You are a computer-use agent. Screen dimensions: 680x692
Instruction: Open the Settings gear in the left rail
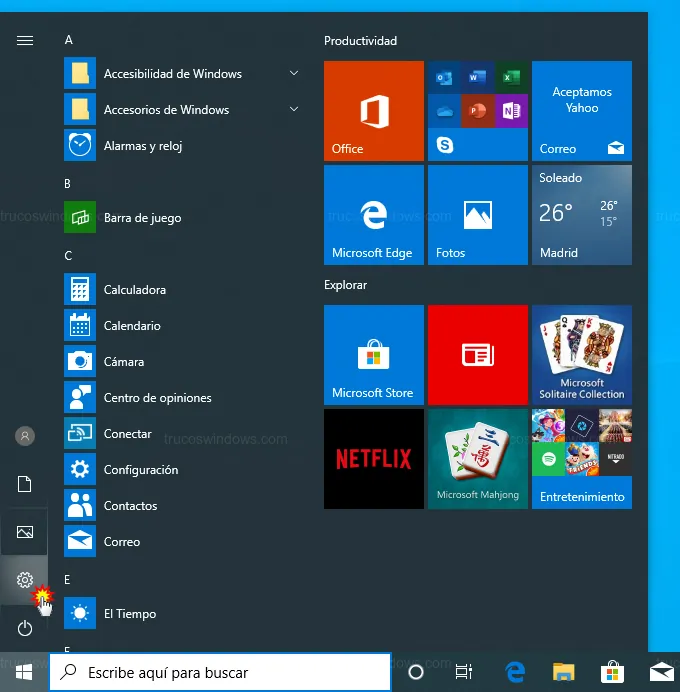[25, 580]
